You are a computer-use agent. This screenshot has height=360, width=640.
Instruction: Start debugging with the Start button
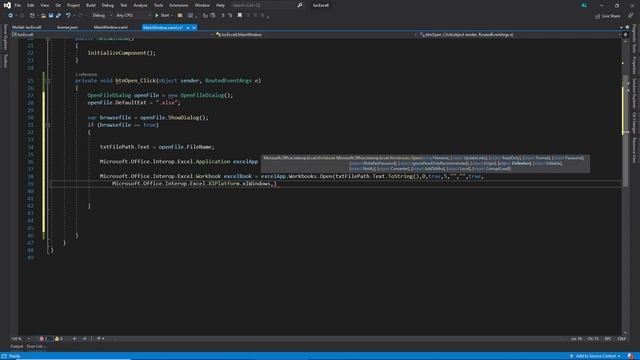tap(162, 16)
